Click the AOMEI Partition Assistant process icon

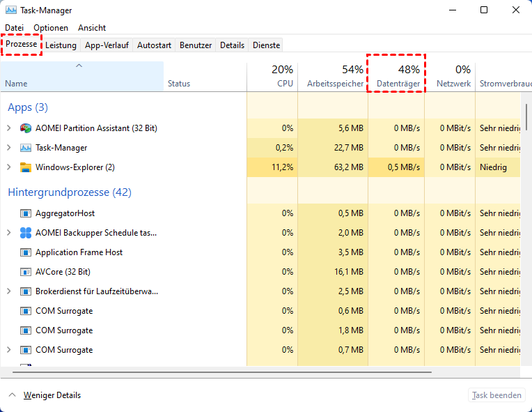click(26, 128)
